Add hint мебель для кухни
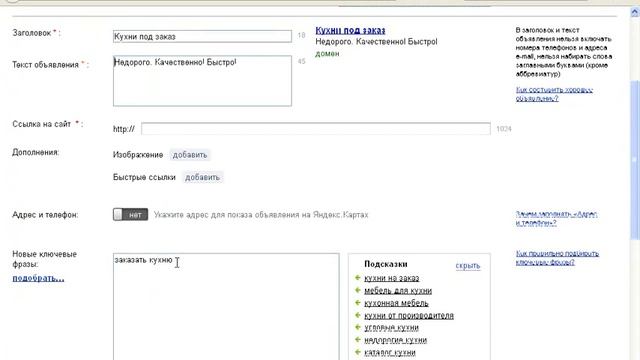This screenshot has height=360, width=640. 398,291
